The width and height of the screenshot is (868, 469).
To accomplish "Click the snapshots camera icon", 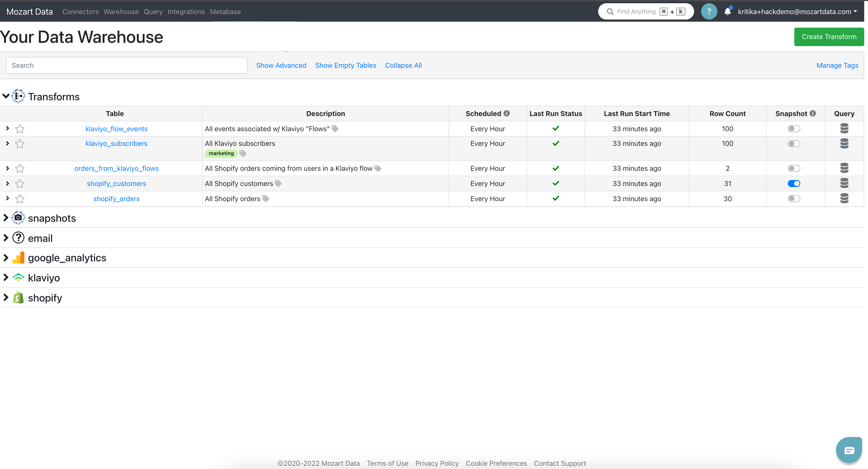I will (18, 218).
